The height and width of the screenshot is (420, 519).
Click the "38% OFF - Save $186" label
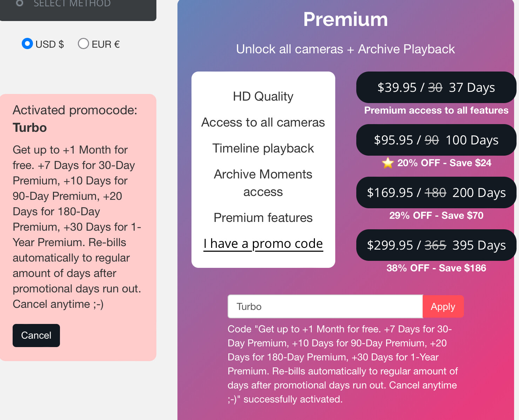click(436, 268)
